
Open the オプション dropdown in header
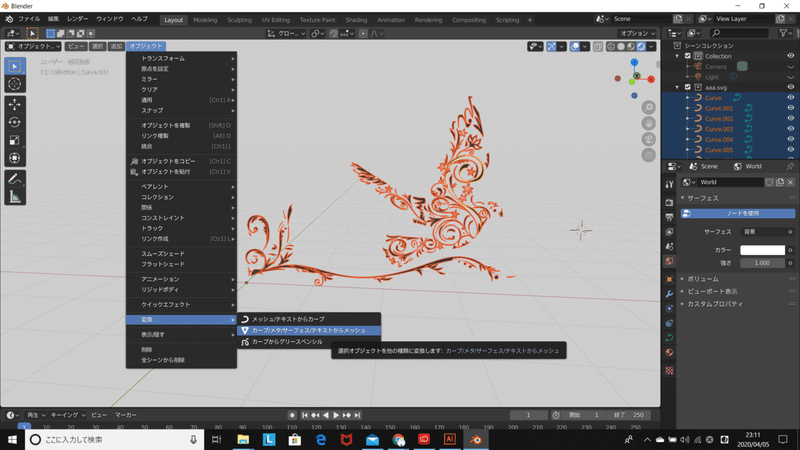click(637, 33)
